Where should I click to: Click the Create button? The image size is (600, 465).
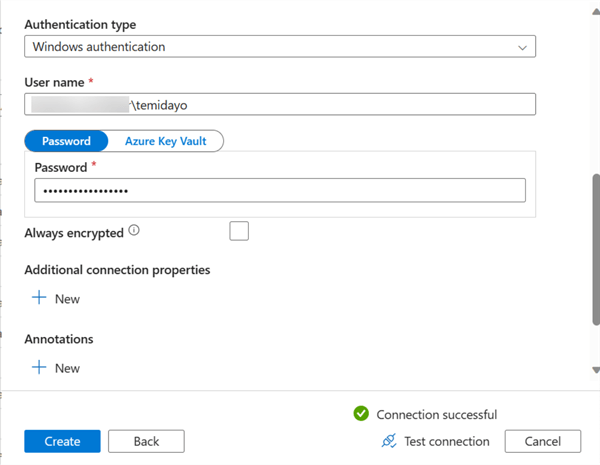coord(62,441)
